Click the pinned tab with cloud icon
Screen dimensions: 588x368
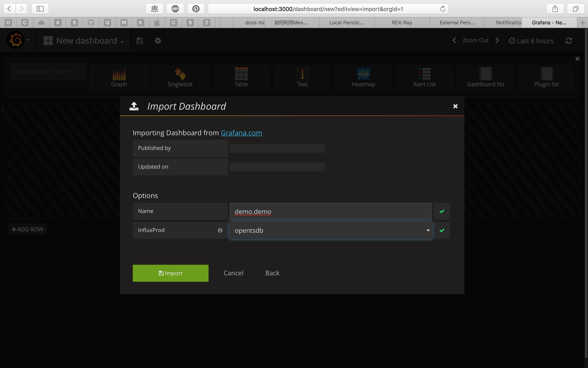tap(41, 23)
